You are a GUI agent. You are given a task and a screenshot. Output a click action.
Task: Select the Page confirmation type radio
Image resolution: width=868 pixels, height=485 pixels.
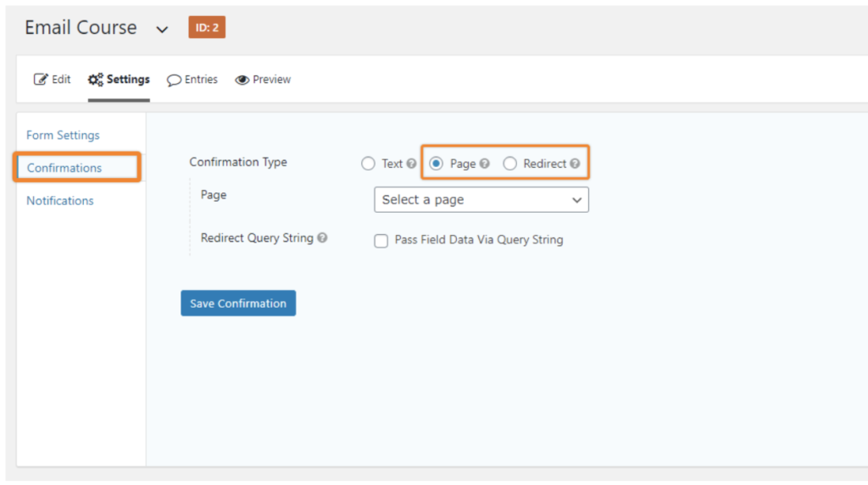click(437, 164)
